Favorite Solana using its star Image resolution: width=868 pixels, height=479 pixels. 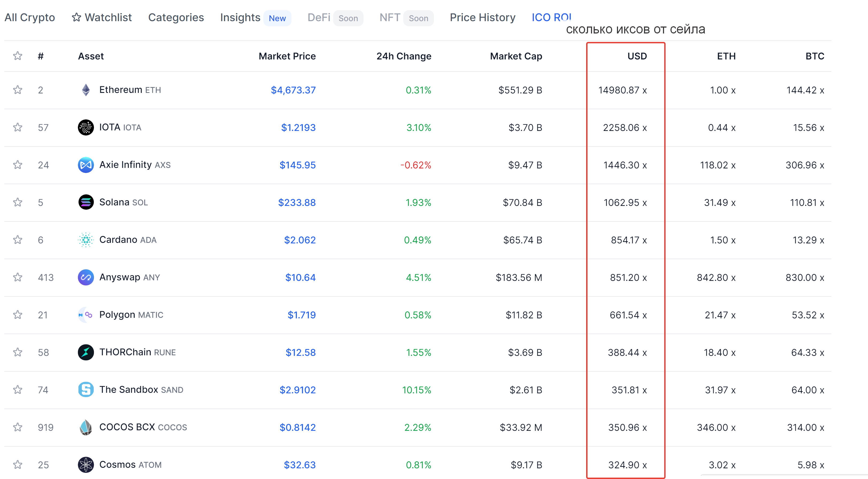tap(17, 202)
